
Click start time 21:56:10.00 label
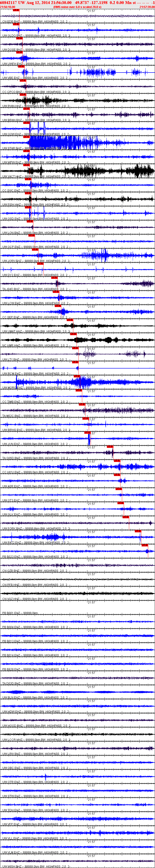pos(8,7)
